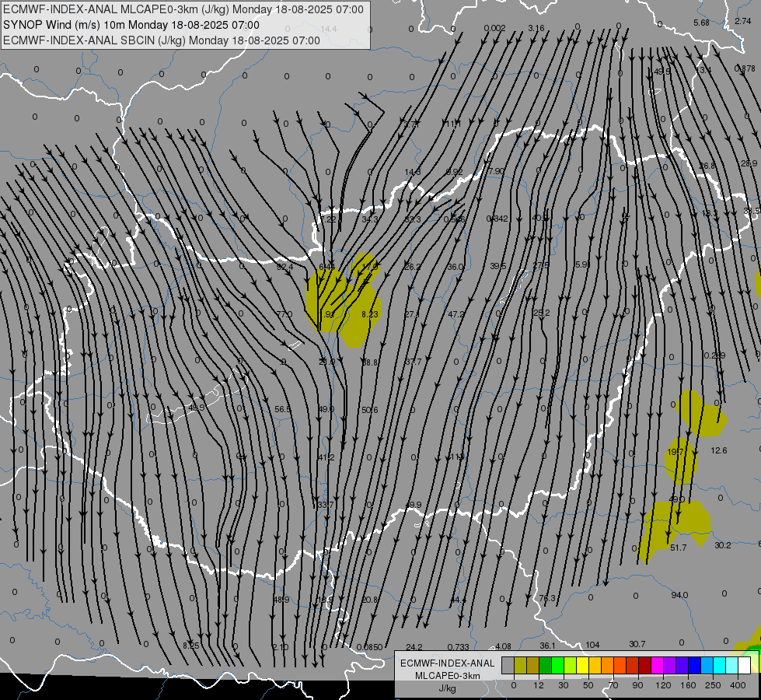
Task: Click the map value '76.3'
Action: click(547, 598)
